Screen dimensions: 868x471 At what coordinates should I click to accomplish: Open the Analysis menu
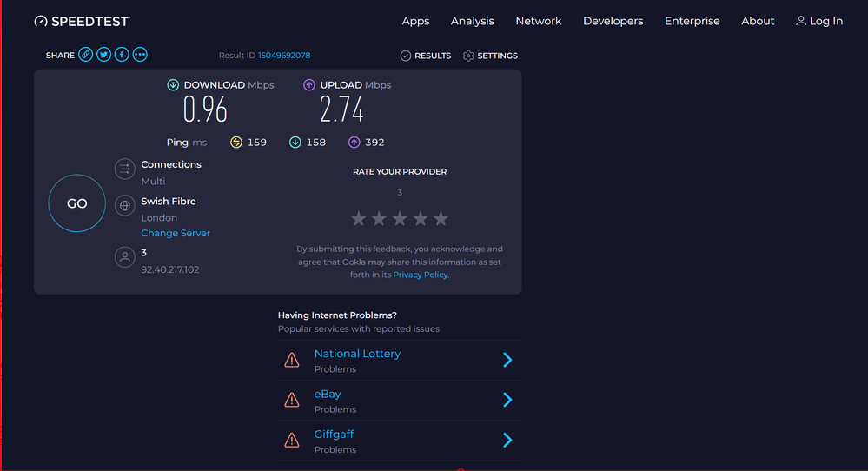[x=472, y=21]
